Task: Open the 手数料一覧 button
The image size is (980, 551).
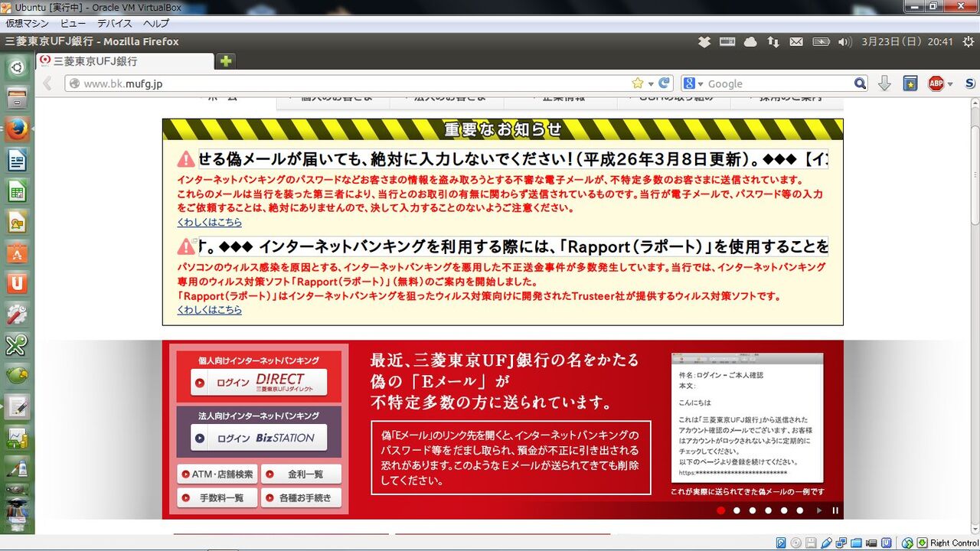Action: (217, 497)
